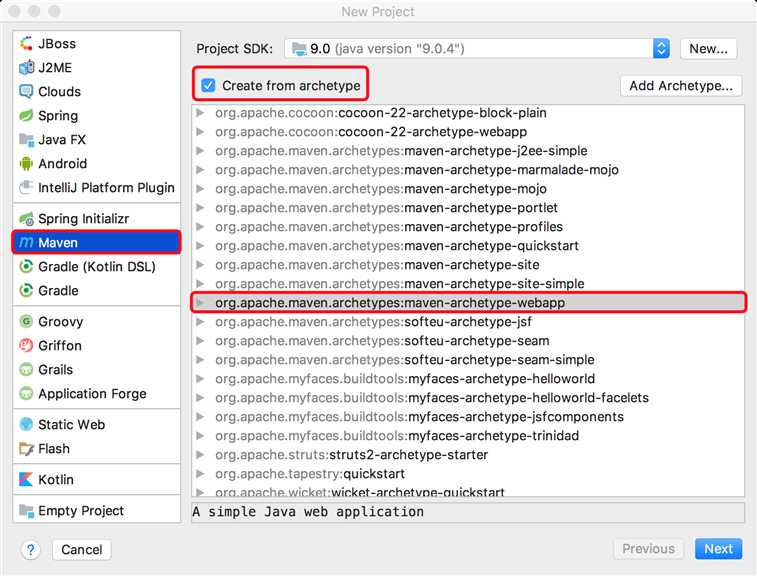The height and width of the screenshot is (576, 757).
Task: Select JBoss project type
Action: tap(97, 43)
